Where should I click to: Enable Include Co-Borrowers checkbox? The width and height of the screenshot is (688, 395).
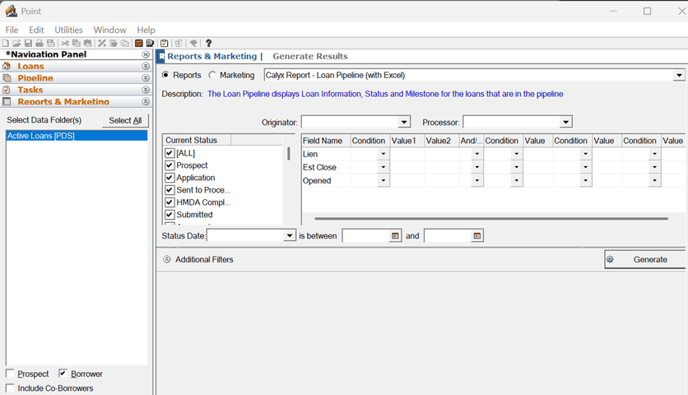(x=10, y=388)
